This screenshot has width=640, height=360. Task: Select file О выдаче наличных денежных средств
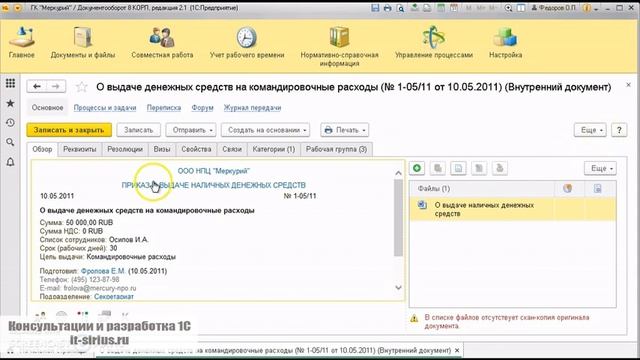tap(513, 209)
